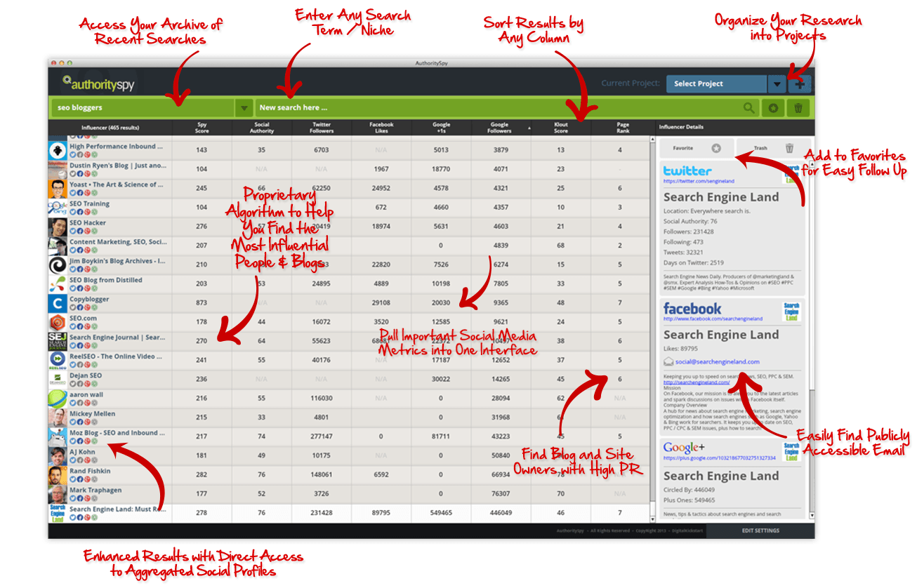Open Google+ icon for aaron wall
The height and width of the screenshot is (588, 917).
[87, 402]
